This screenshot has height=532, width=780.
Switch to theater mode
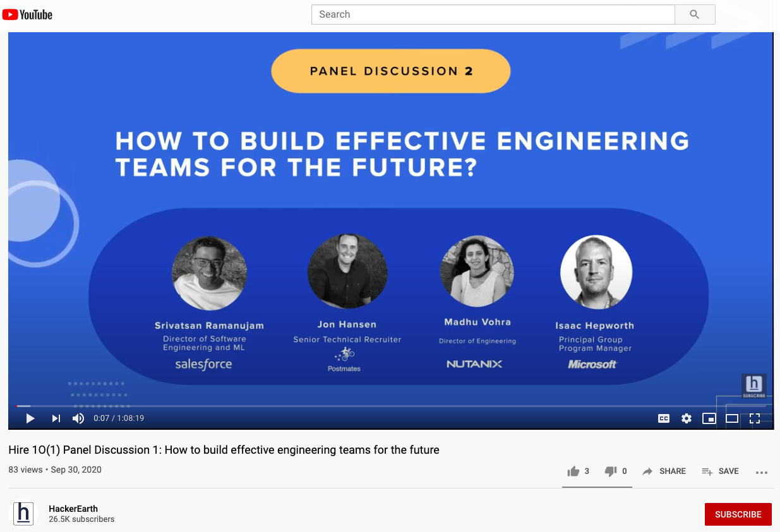(732, 418)
